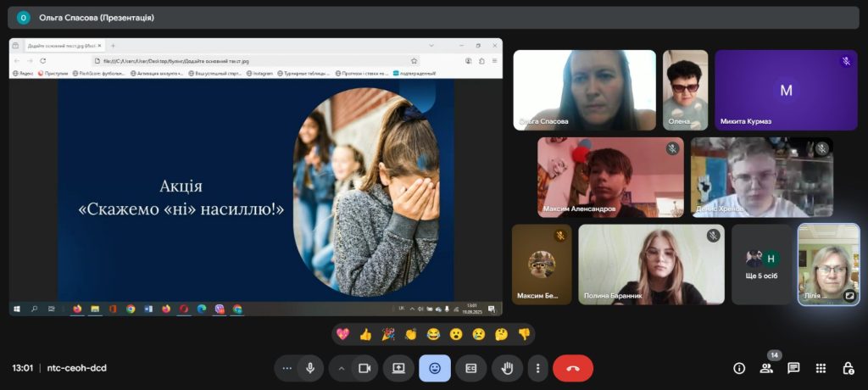Open meeting details info icon
This screenshot has height=390, width=868.
point(739,368)
